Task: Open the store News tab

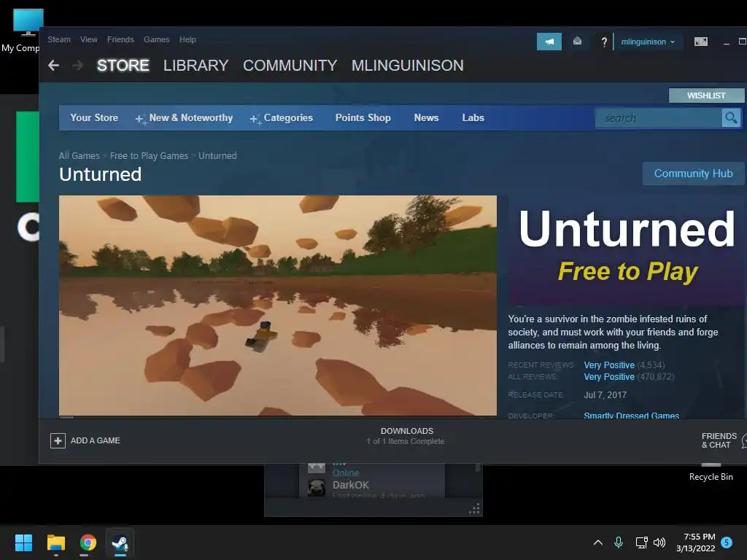Action: click(x=426, y=117)
